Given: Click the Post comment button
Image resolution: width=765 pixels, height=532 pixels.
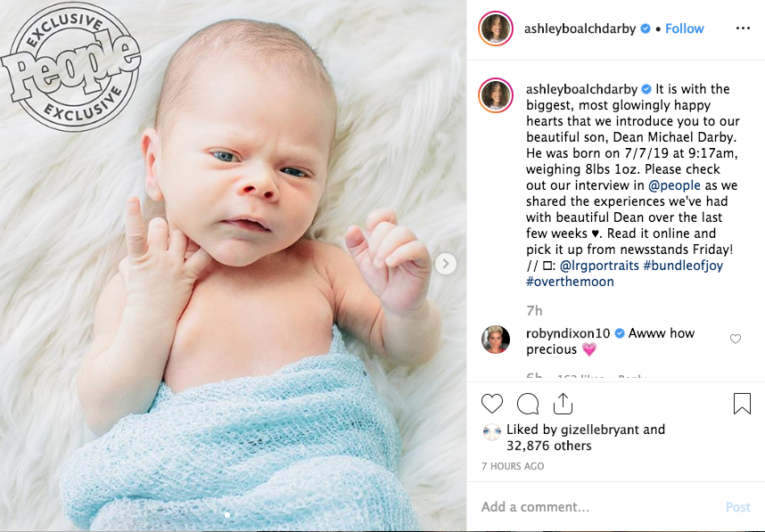Looking at the screenshot, I should pyautogui.click(x=737, y=507).
